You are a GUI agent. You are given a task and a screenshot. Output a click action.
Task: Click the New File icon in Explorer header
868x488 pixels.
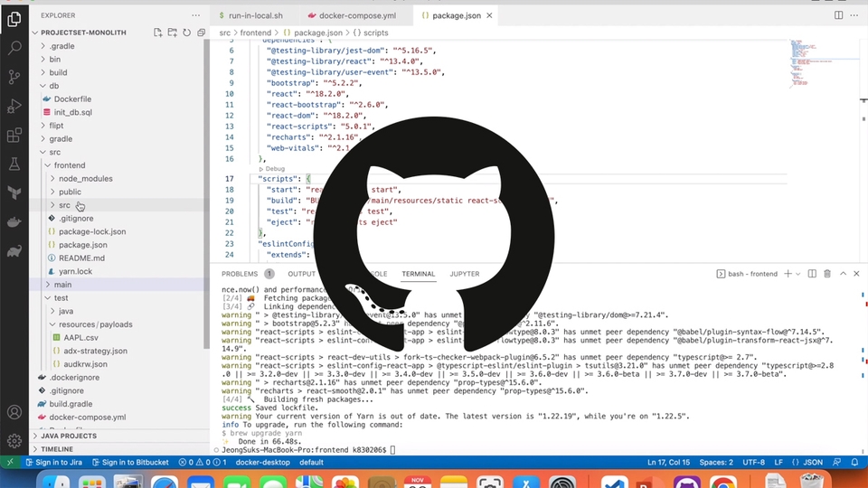(x=157, y=33)
